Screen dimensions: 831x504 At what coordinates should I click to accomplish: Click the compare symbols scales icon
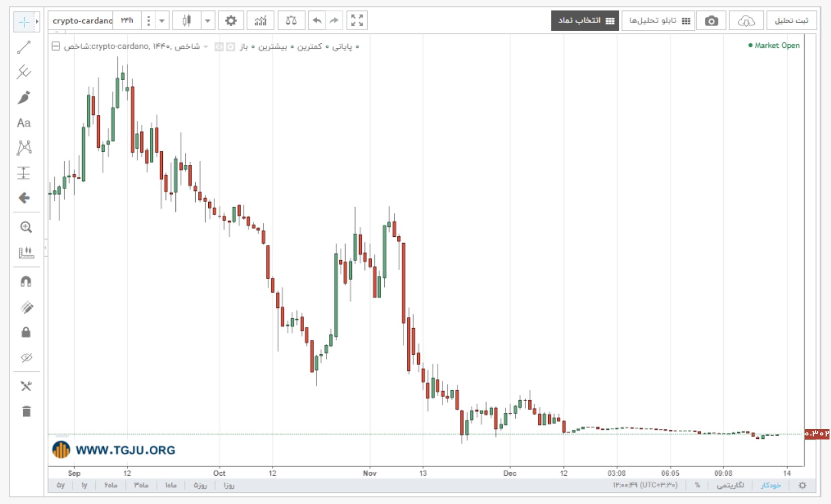pyautogui.click(x=291, y=21)
